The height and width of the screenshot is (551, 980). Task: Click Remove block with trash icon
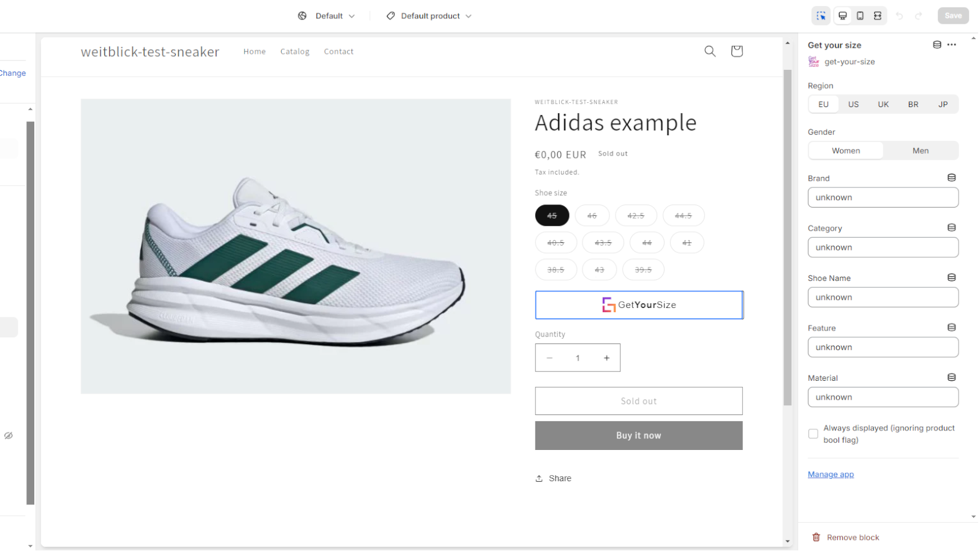pyautogui.click(x=846, y=538)
